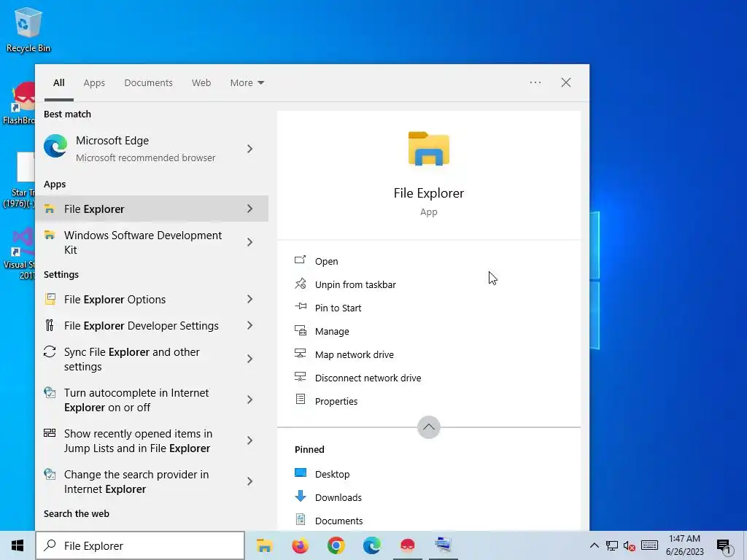Click the muted volume tray icon
This screenshot has width=747, height=560.
click(630, 545)
